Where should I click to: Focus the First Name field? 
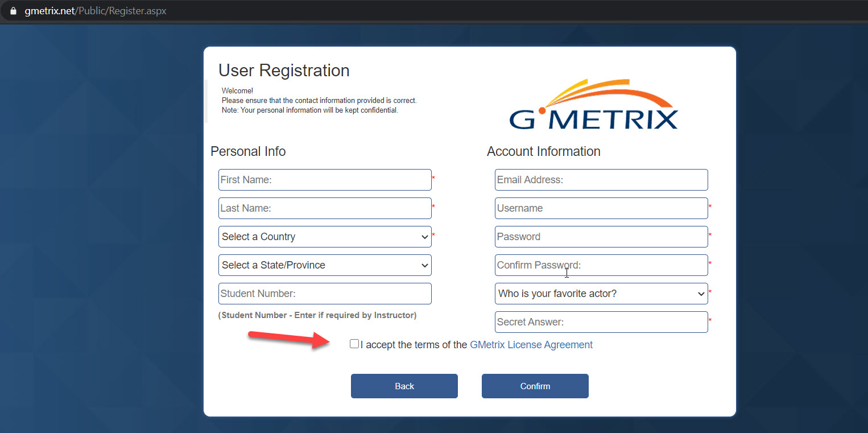tap(325, 180)
